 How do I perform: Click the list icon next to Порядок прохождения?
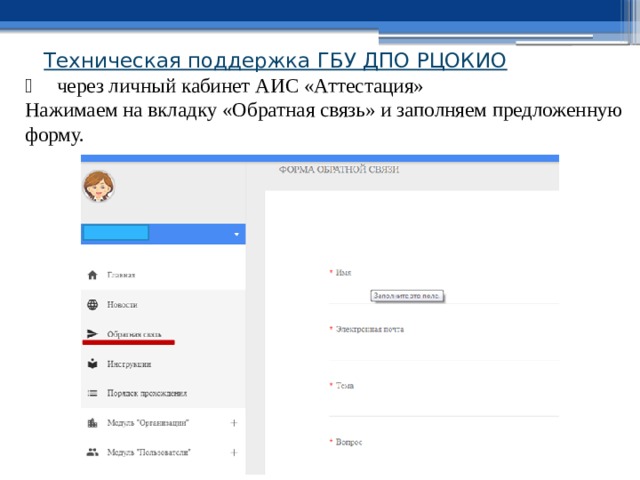[x=93, y=393]
